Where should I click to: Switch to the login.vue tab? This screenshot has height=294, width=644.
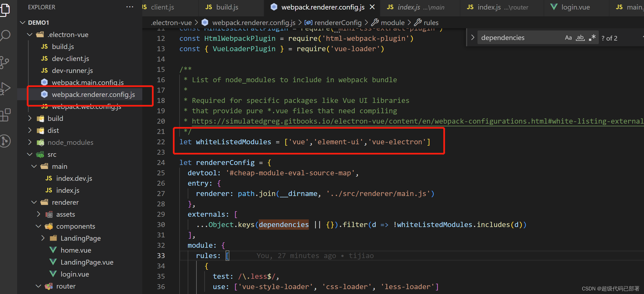coord(576,7)
